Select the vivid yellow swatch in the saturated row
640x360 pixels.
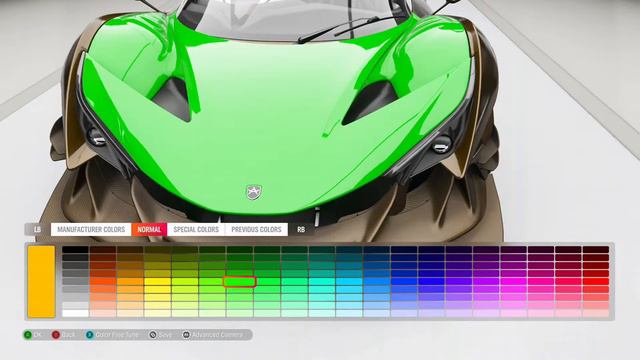(x=158, y=281)
